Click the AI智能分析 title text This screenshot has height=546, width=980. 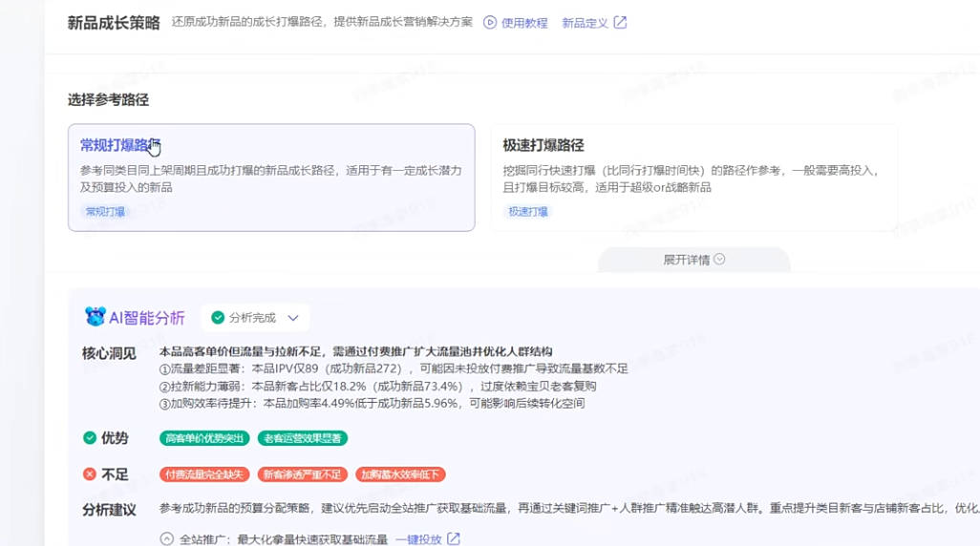point(147,318)
